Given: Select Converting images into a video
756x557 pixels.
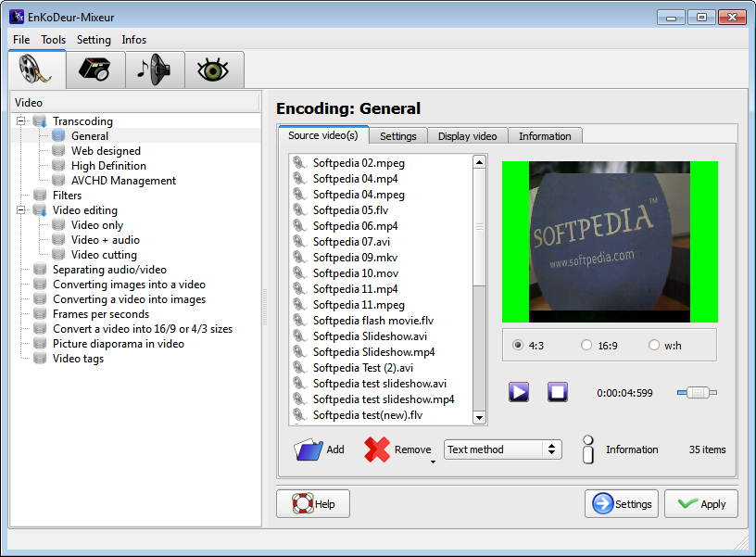Looking at the screenshot, I should coord(129,284).
